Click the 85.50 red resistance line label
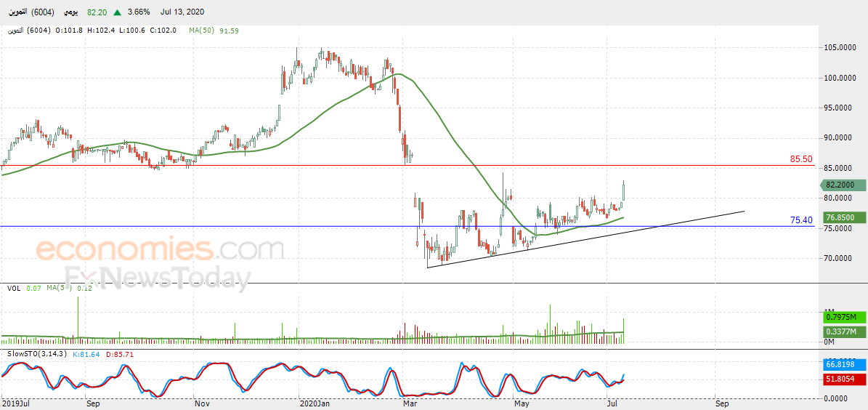This screenshot has width=868, height=410. pos(801,159)
